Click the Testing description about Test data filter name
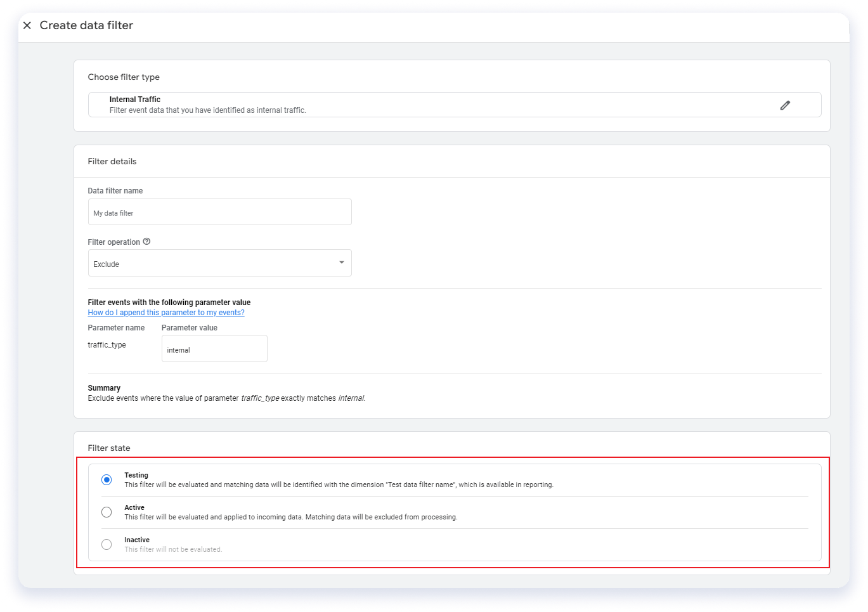 click(x=339, y=485)
